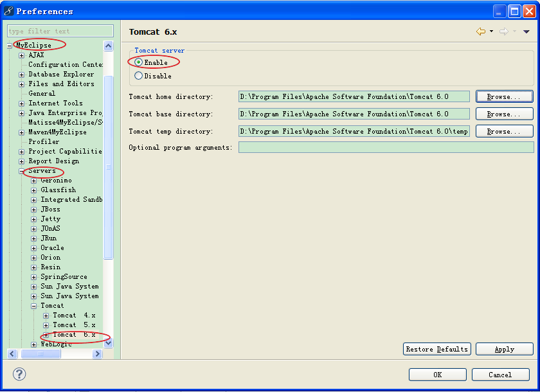Select Resin in the server list
Image resolution: width=540 pixels, height=392 pixels.
(x=51, y=267)
